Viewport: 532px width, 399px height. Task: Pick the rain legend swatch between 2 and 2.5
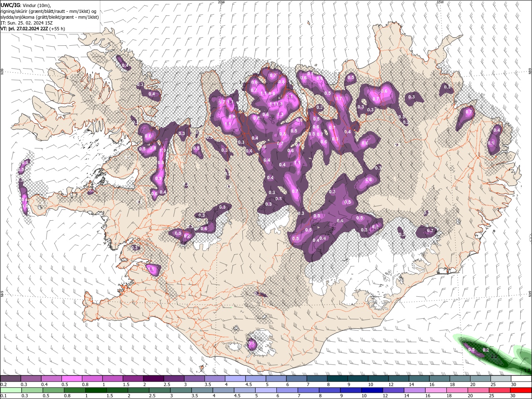point(138,390)
